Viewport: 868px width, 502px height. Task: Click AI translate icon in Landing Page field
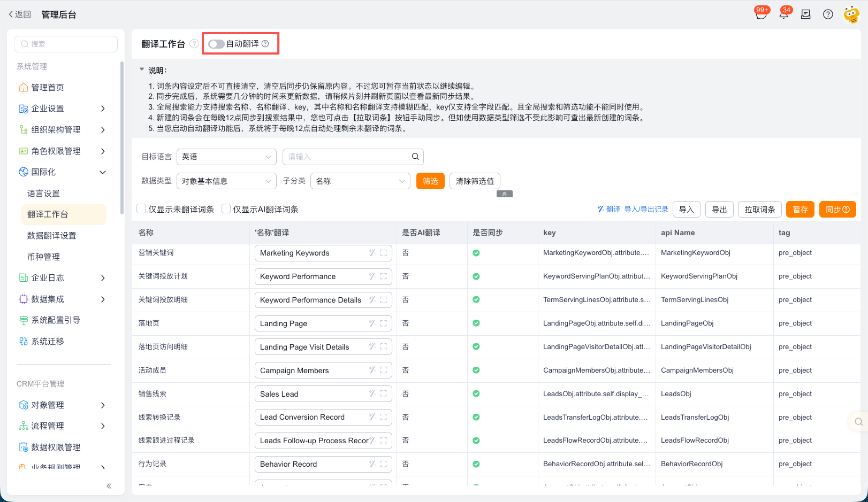coord(372,323)
